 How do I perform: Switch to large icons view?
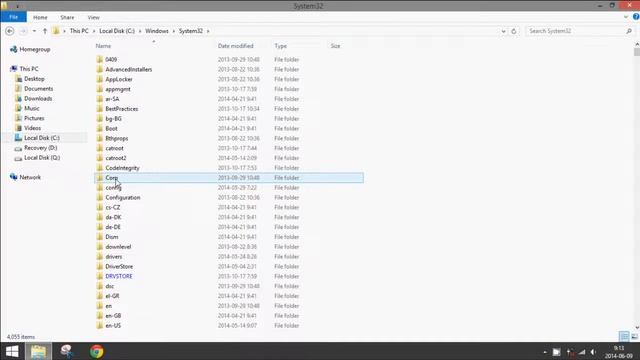(634, 336)
